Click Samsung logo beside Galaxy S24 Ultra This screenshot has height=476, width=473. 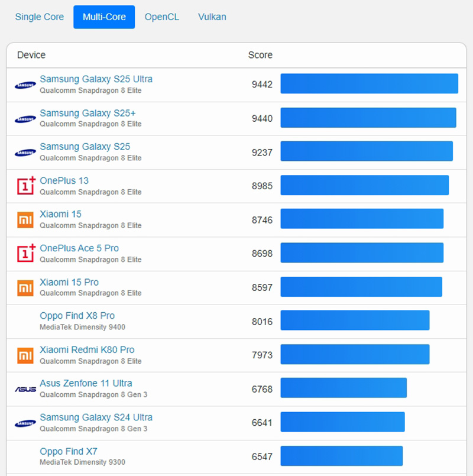[25, 423]
